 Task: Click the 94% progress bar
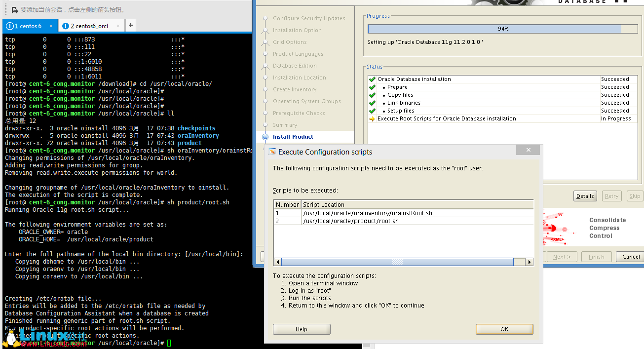[502, 29]
